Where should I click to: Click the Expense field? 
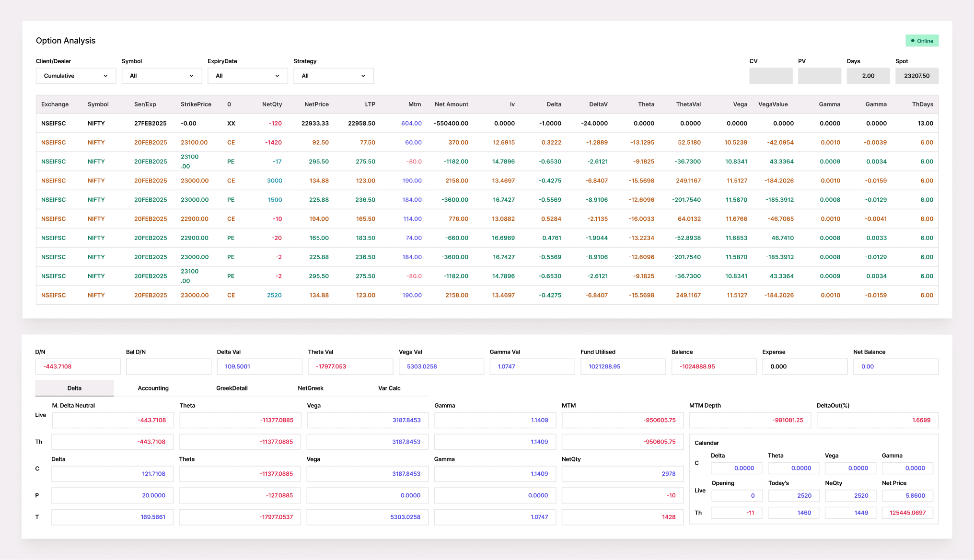pos(805,366)
